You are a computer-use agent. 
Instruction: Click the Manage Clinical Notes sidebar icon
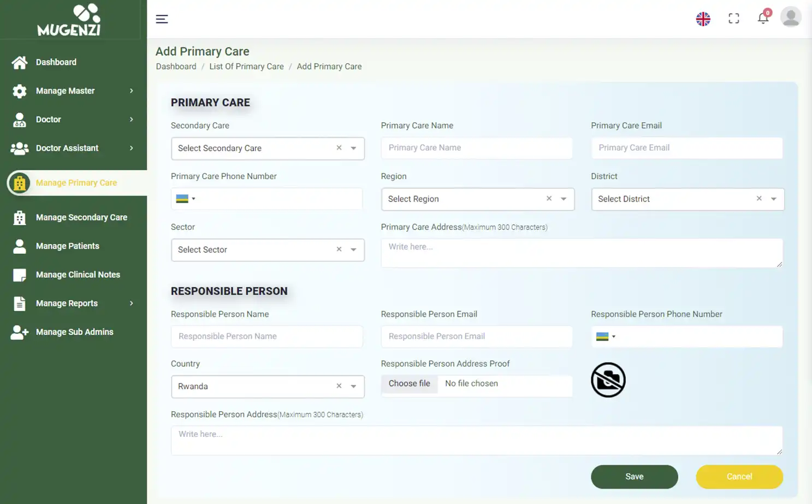click(20, 275)
